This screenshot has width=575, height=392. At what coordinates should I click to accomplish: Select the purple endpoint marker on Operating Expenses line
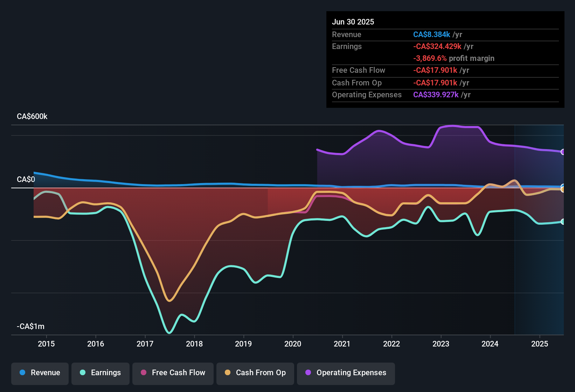pos(563,152)
